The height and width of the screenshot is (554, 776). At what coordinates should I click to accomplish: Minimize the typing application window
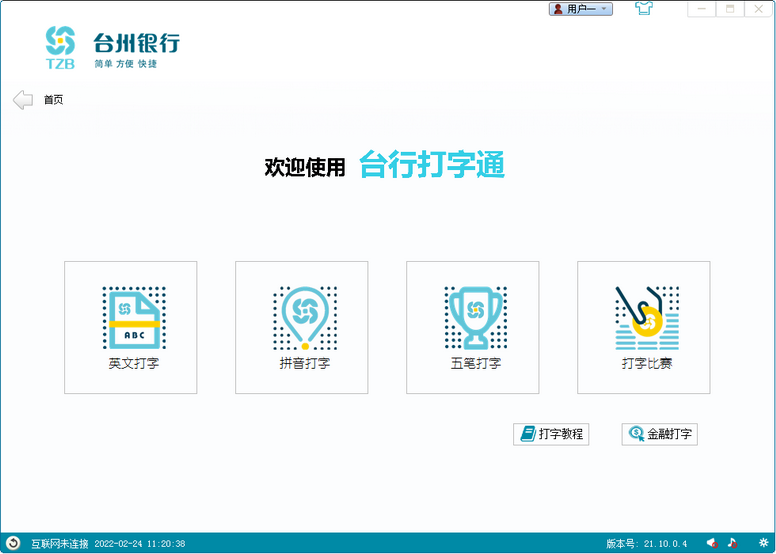(702, 9)
